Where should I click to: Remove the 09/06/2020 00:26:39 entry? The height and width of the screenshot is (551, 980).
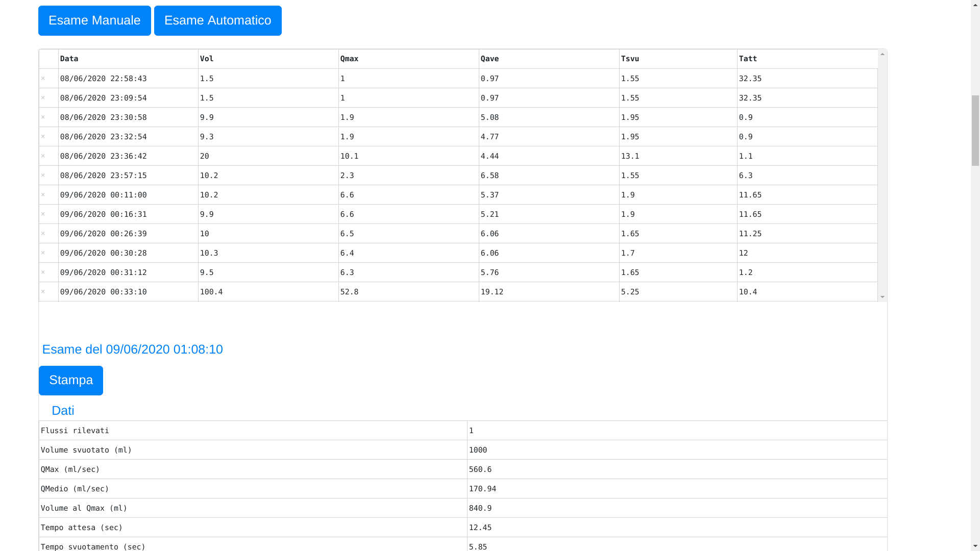point(43,234)
